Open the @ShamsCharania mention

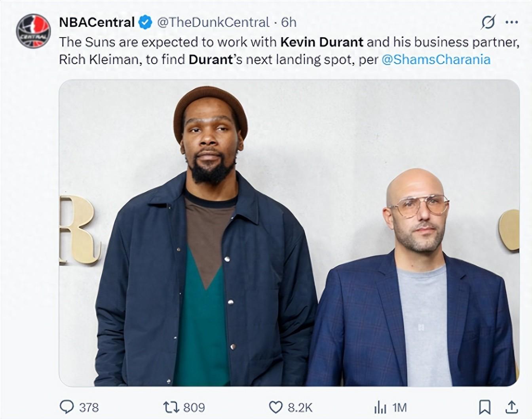[436, 59]
